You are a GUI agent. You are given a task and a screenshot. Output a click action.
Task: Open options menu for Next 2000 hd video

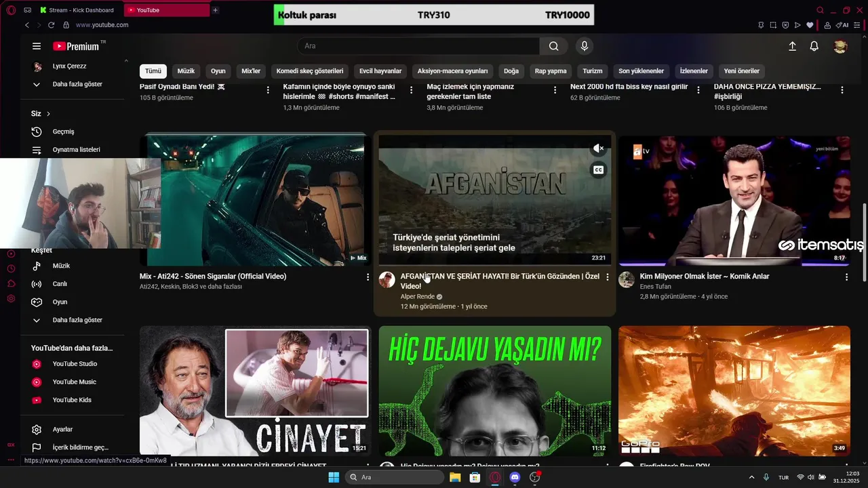(698, 89)
